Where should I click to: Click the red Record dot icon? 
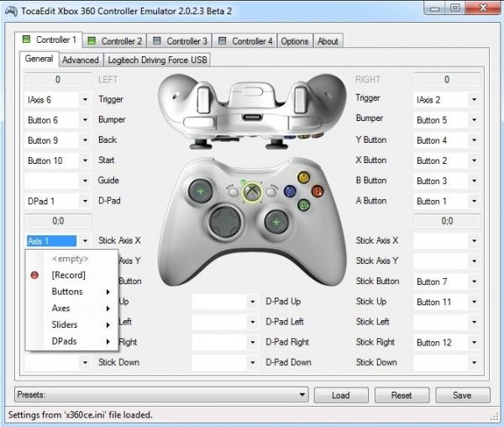coord(34,275)
